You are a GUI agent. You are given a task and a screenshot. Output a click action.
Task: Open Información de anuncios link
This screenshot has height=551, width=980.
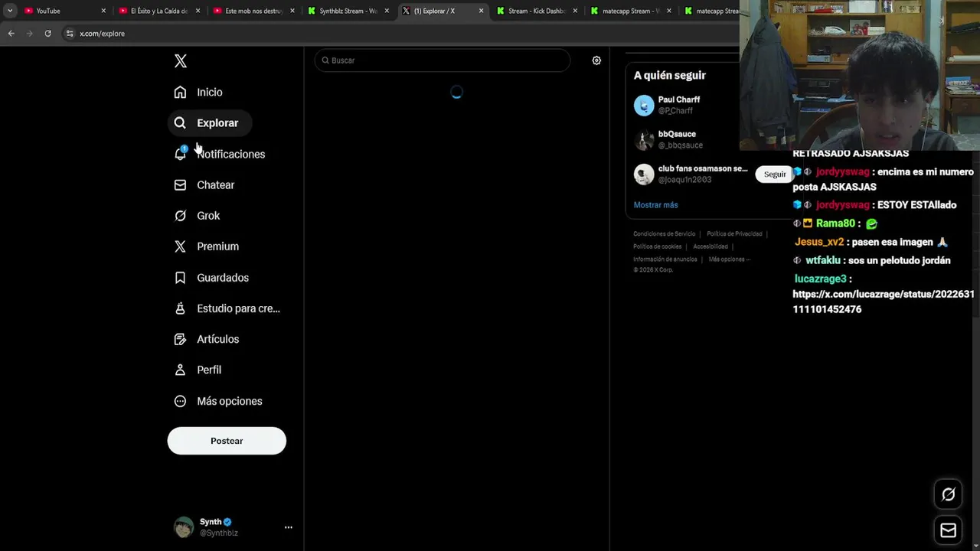[665, 259]
